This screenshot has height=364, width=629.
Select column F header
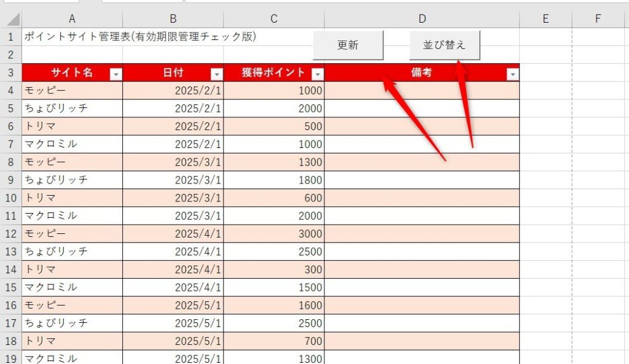pyautogui.click(x=598, y=19)
